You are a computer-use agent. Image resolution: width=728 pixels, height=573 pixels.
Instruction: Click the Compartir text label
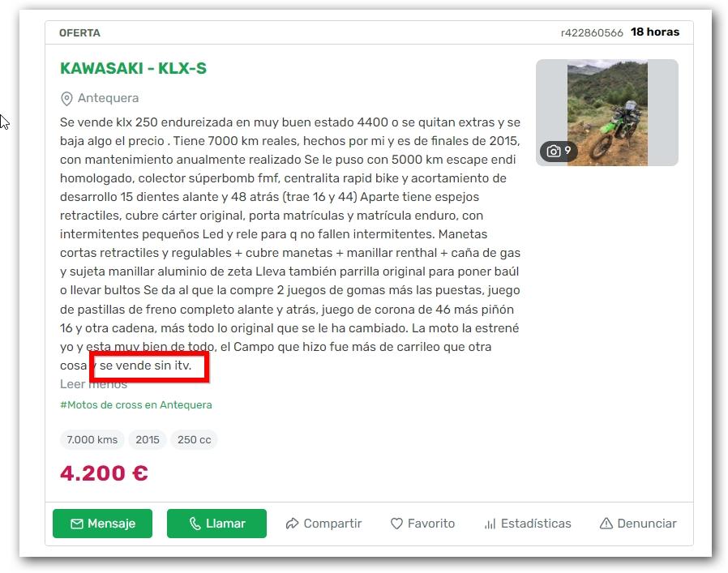(x=332, y=524)
